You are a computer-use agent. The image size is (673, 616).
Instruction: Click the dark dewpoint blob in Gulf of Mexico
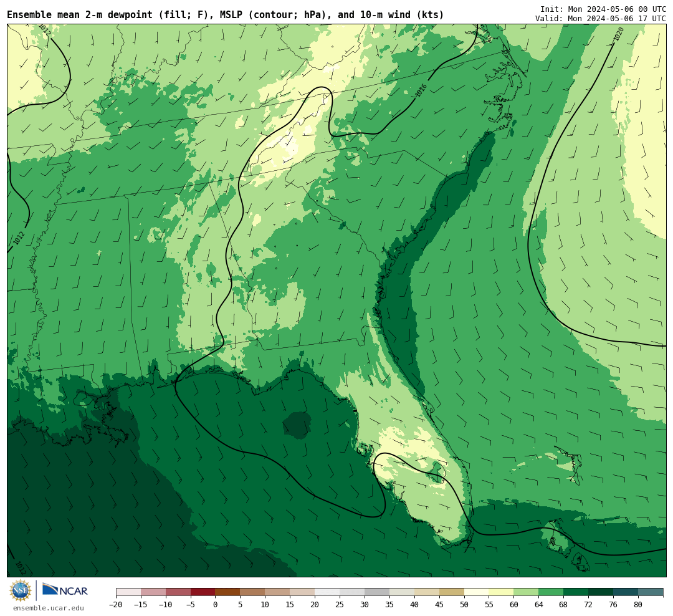tap(297, 425)
